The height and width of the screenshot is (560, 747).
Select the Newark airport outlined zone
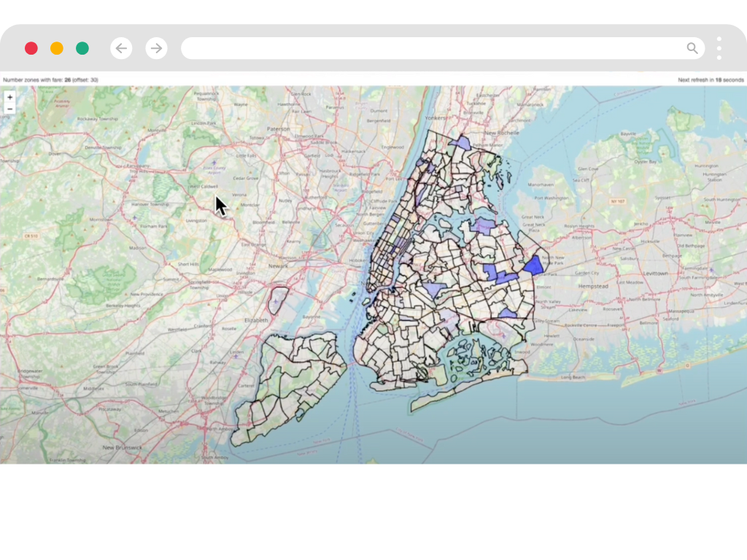[278, 300]
